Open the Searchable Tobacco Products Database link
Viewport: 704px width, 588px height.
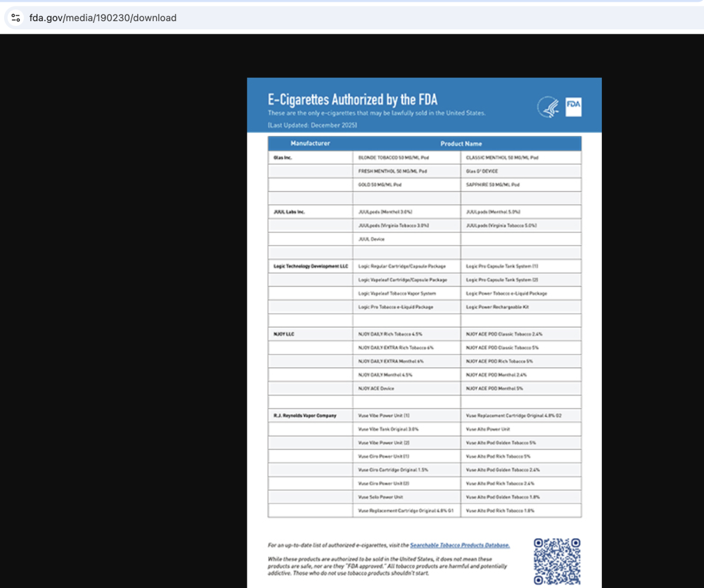(459, 545)
